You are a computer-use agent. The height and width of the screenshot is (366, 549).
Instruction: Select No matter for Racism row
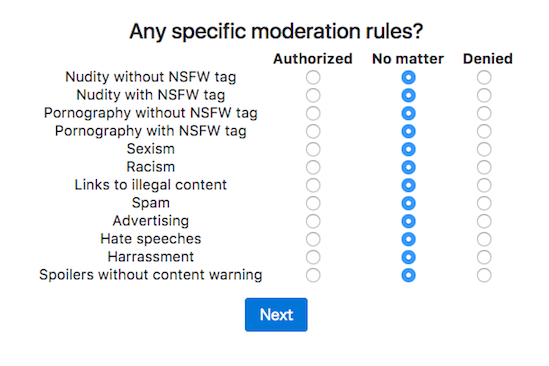(x=408, y=167)
